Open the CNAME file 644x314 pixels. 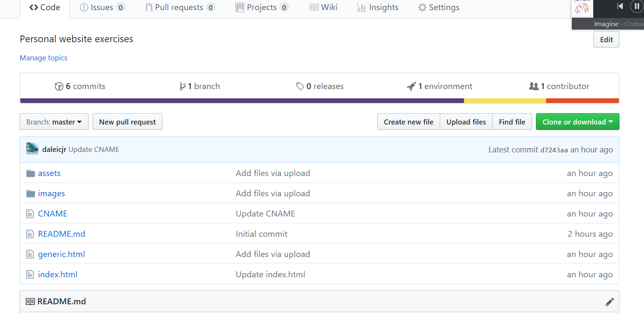click(x=53, y=214)
